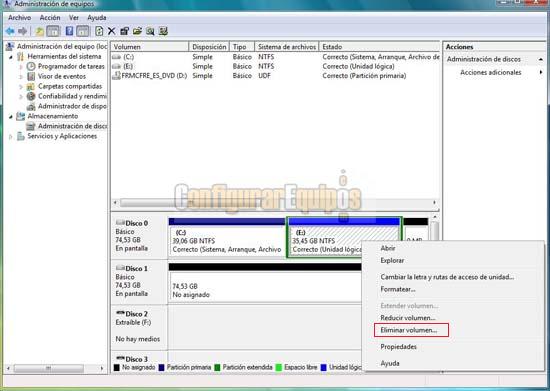The image size is (550, 391).
Task: Click the black X delete icon
Action: click(x=112, y=31)
